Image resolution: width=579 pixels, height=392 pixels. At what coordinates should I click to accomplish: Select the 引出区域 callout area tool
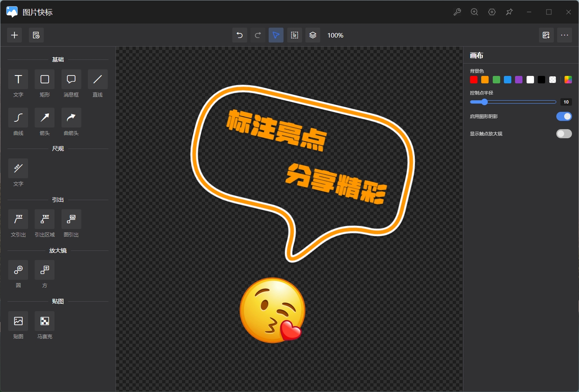(45, 219)
